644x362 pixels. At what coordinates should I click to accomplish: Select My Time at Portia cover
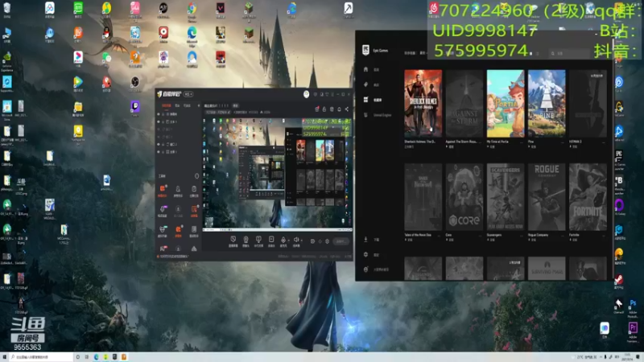click(506, 104)
